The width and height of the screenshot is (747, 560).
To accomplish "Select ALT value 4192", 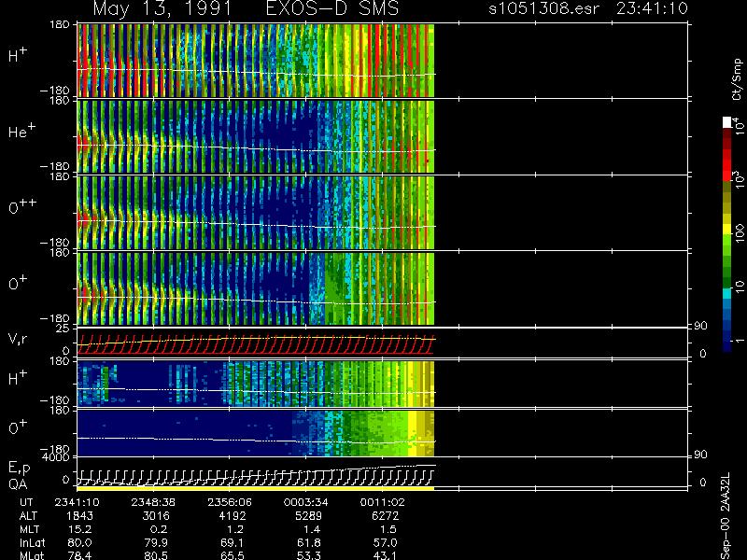I will [x=232, y=516].
